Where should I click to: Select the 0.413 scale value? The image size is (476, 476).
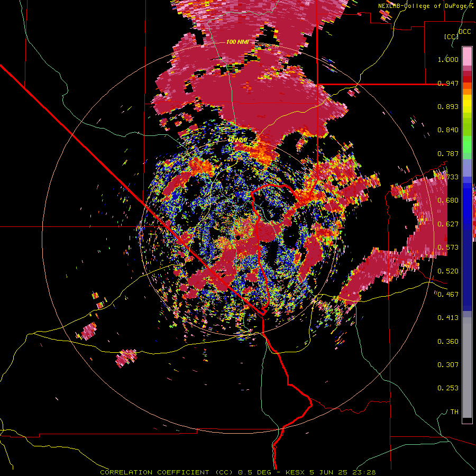pos(448,318)
